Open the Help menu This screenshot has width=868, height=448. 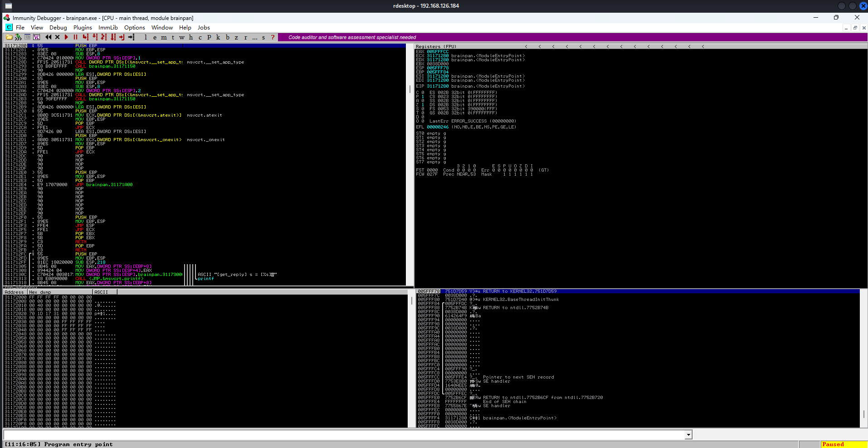tap(185, 28)
